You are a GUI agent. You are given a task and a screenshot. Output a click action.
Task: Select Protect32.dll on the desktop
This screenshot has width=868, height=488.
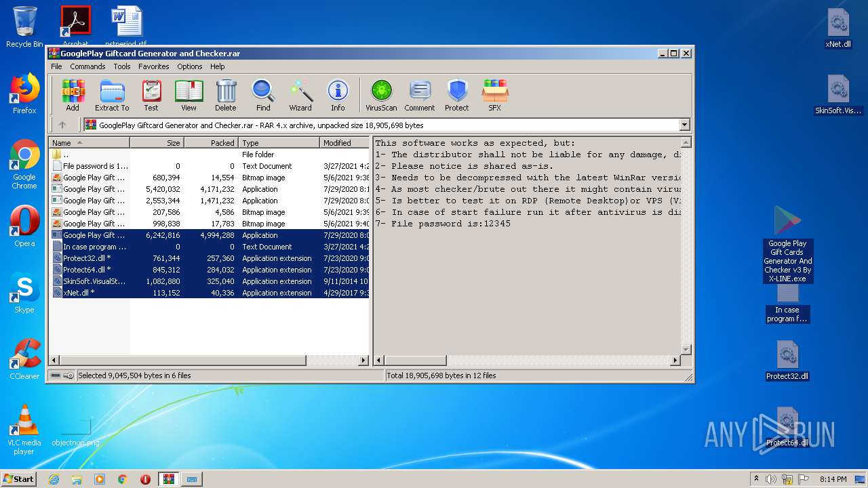click(787, 361)
